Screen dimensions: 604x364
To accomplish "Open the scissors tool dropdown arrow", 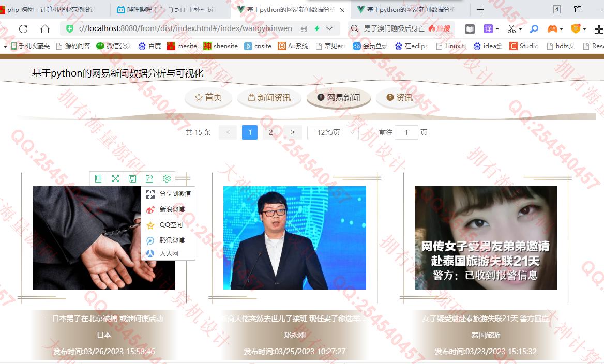I will pos(520,29).
